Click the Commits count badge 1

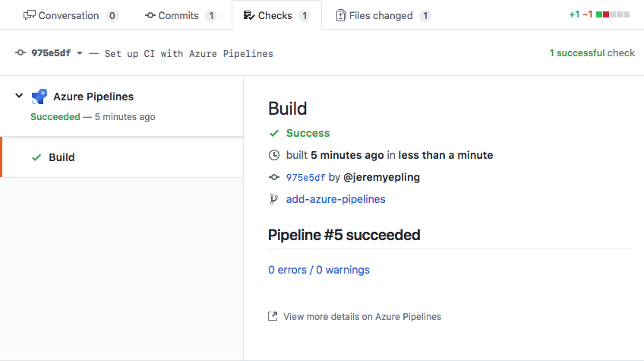211,16
